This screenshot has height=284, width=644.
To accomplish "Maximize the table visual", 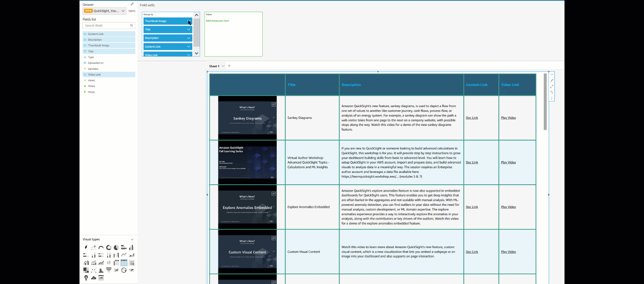I will click(x=552, y=87).
